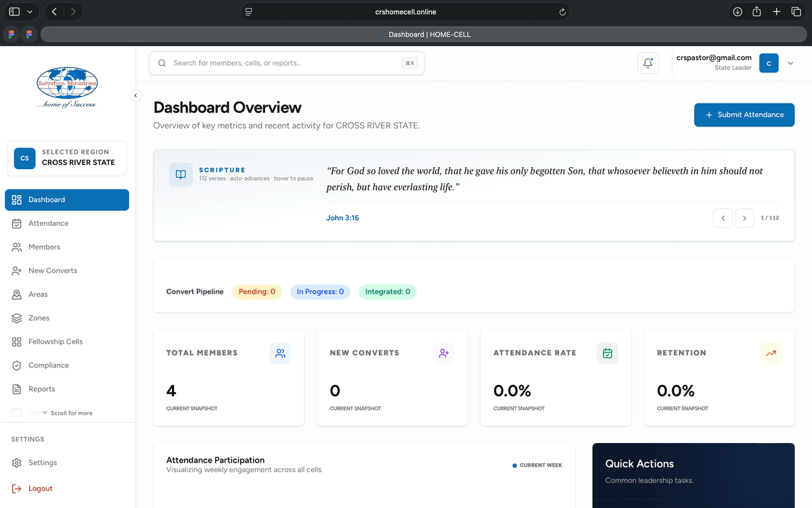Click the Scripture book icon

tap(181, 175)
